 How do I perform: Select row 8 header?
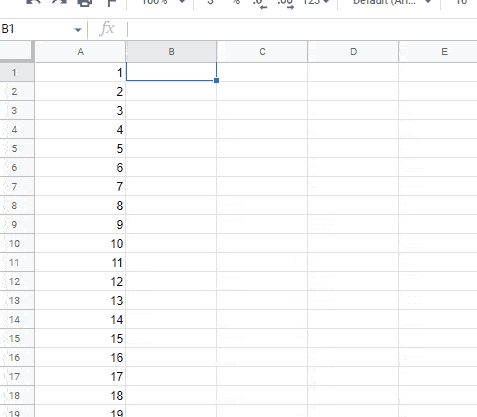(x=17, y=205)
